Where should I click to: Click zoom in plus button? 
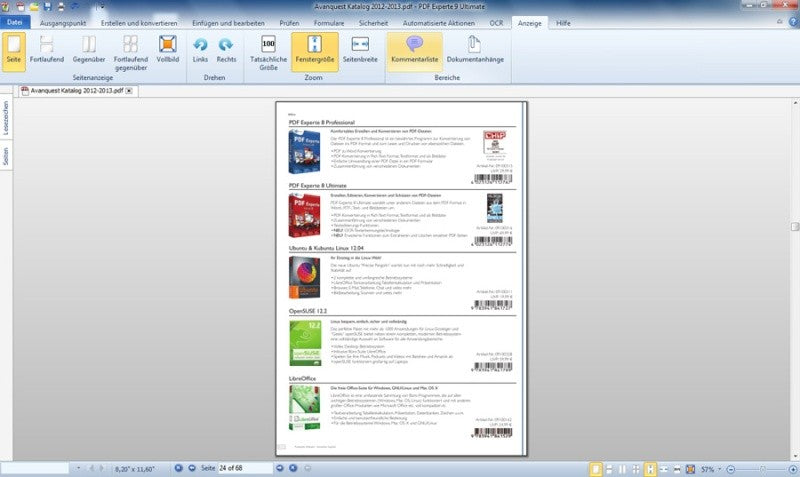pos(793,469)
